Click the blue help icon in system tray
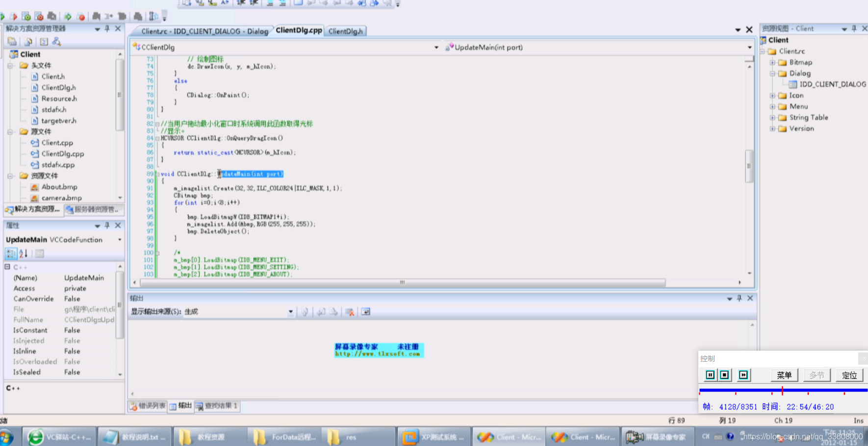 (730, 436)
